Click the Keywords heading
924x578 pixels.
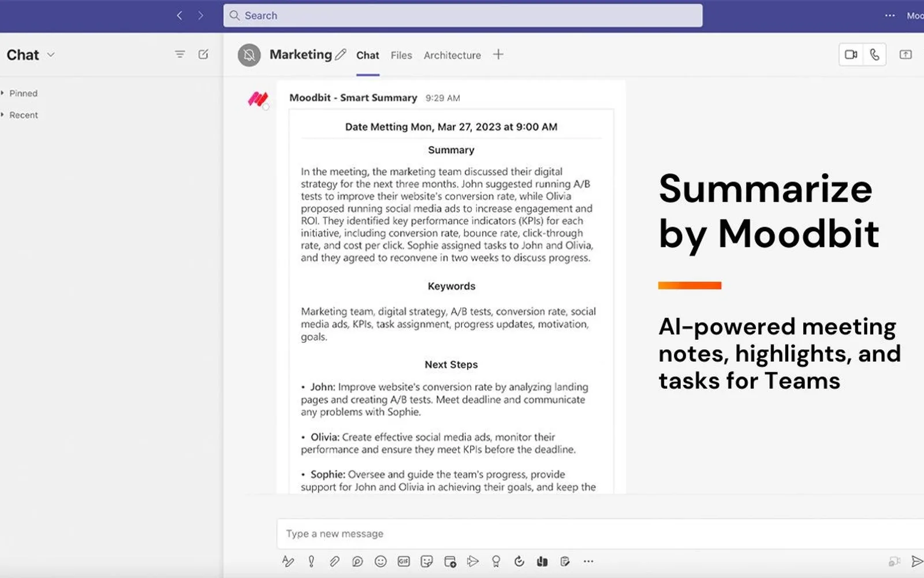click(452, 286)
